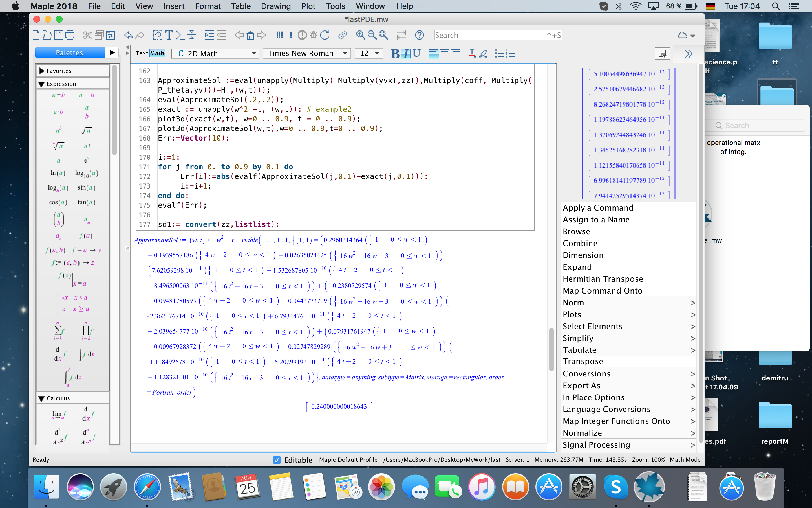
Task: Open the code region options button
Action: pos(662,54)
